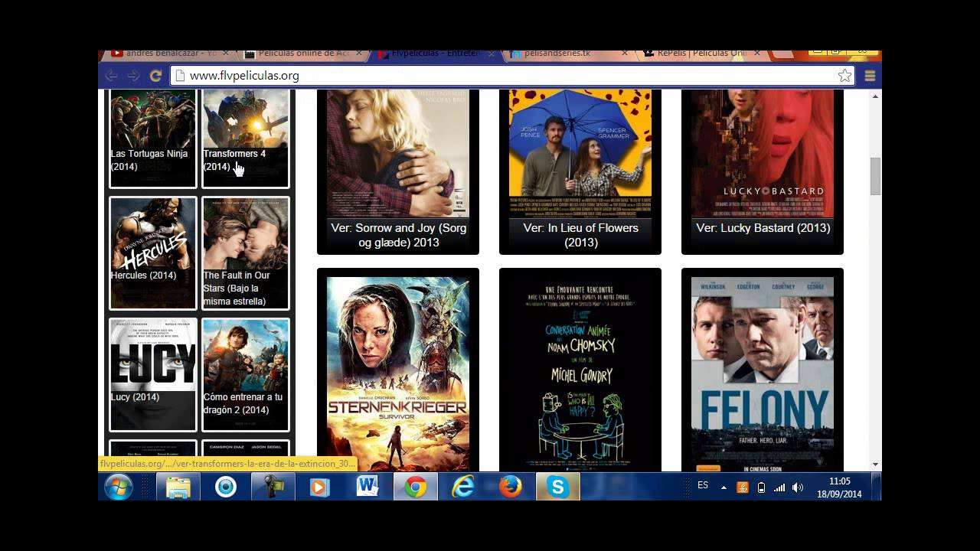Screen dimensions: 980x551
Task: Open Windows Explorer folder in taskbar
Action: (x=178, y=487)
